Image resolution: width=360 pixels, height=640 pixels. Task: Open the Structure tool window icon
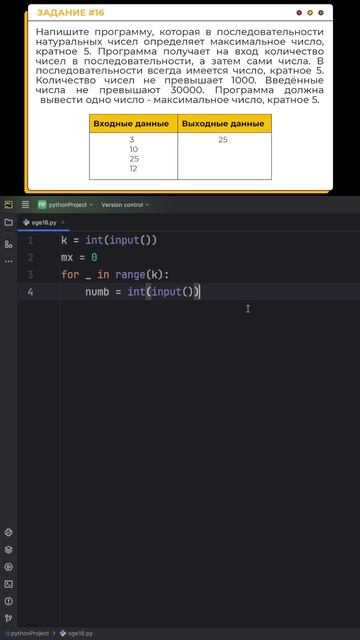[9, 244]
